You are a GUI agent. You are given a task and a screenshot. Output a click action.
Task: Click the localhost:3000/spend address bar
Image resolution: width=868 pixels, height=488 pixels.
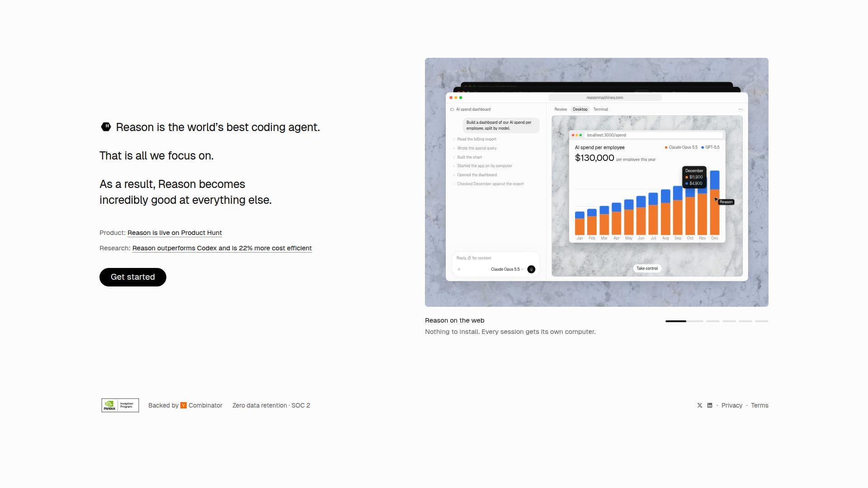coord(654,135)
